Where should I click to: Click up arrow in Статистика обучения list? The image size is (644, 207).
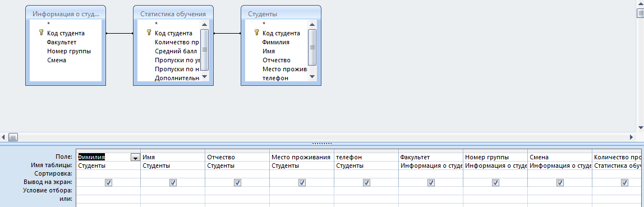[x=205, y=24]
